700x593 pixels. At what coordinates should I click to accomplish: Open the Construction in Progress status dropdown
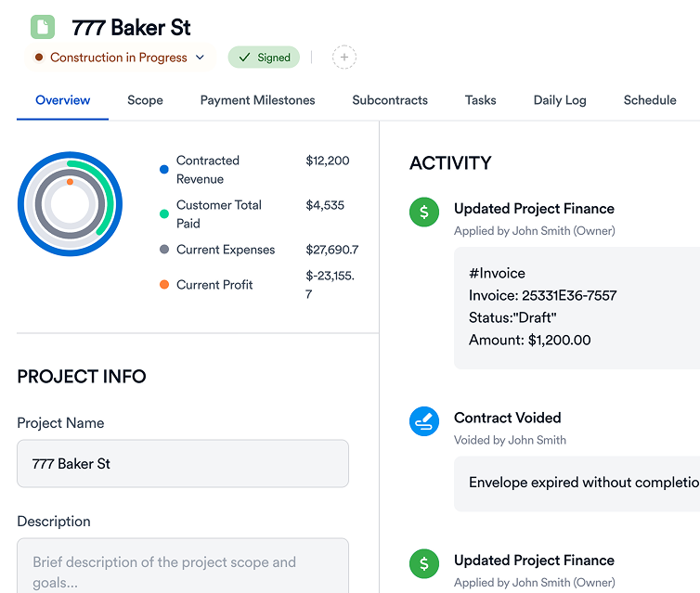pos(120,58)
